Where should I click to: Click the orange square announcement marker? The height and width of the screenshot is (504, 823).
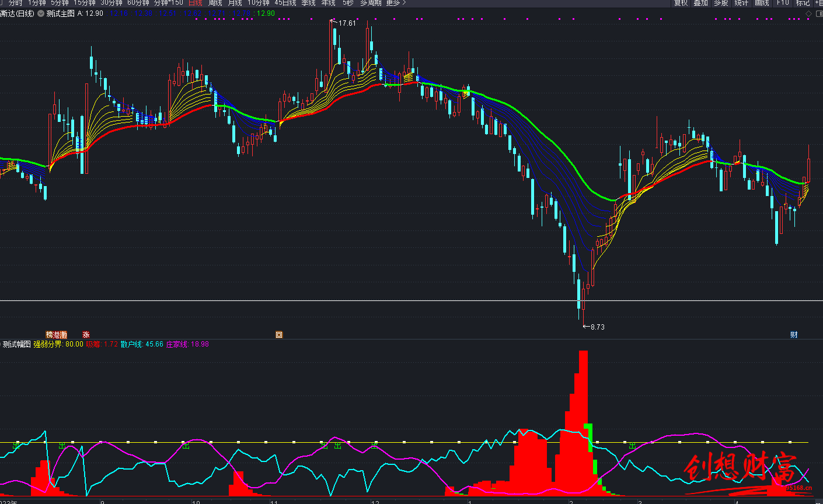click(x=279, y=335)
